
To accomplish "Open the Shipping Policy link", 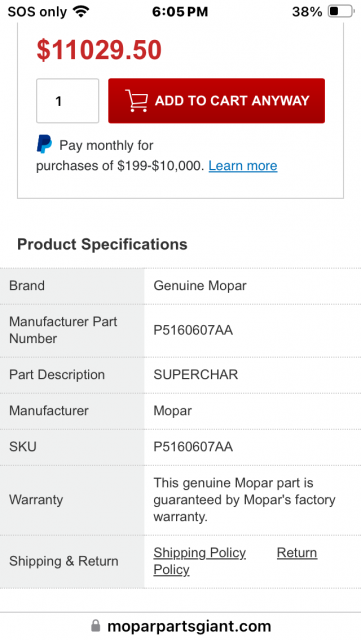I will [200, 553].
